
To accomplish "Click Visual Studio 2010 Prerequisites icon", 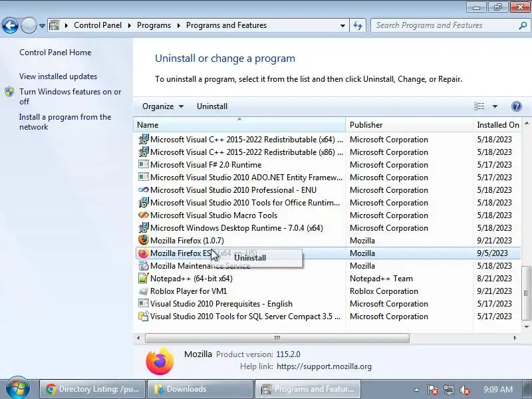I will [x=144, y=303].
